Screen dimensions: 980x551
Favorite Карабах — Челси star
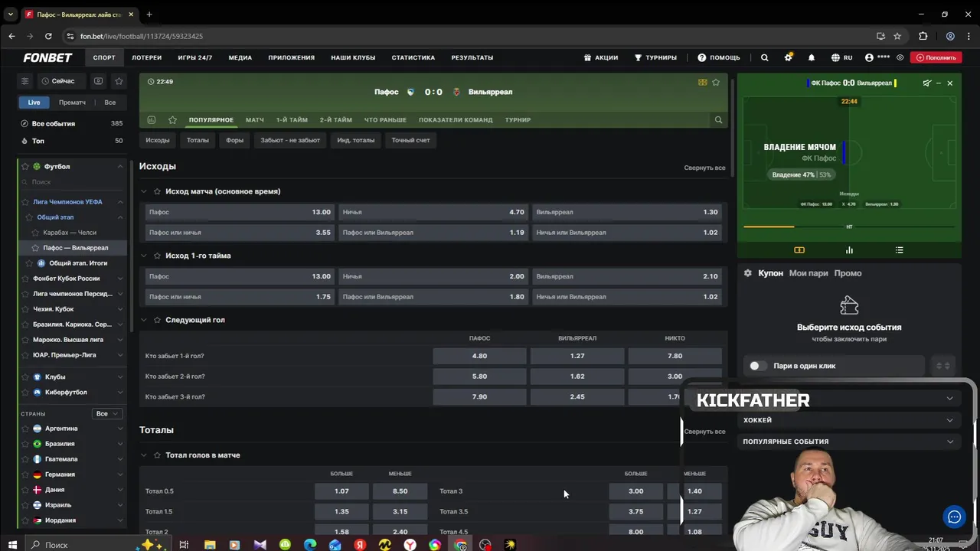pyautogui.click(x=35, y=233)
